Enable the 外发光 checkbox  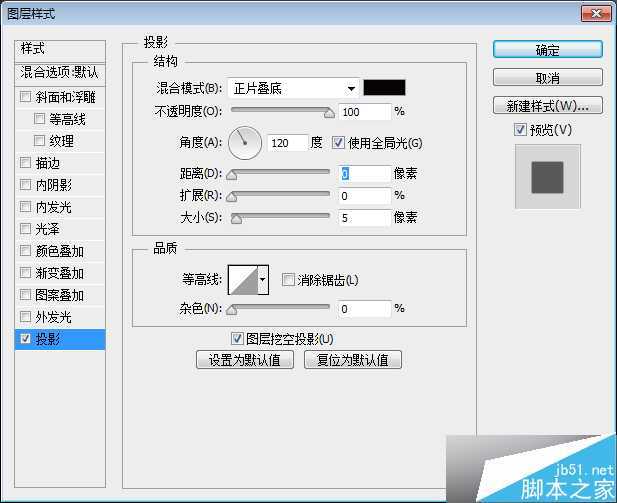26,317
